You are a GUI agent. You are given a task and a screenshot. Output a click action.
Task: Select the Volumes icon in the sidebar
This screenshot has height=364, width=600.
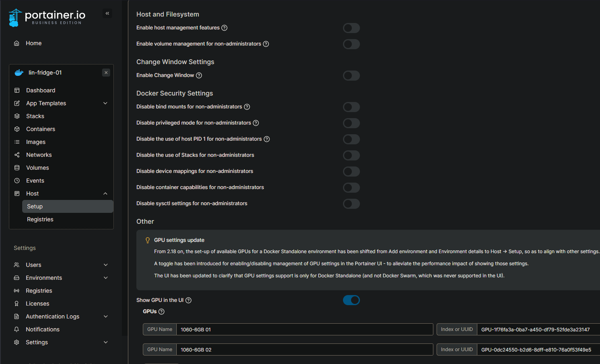tap(17, 168)
